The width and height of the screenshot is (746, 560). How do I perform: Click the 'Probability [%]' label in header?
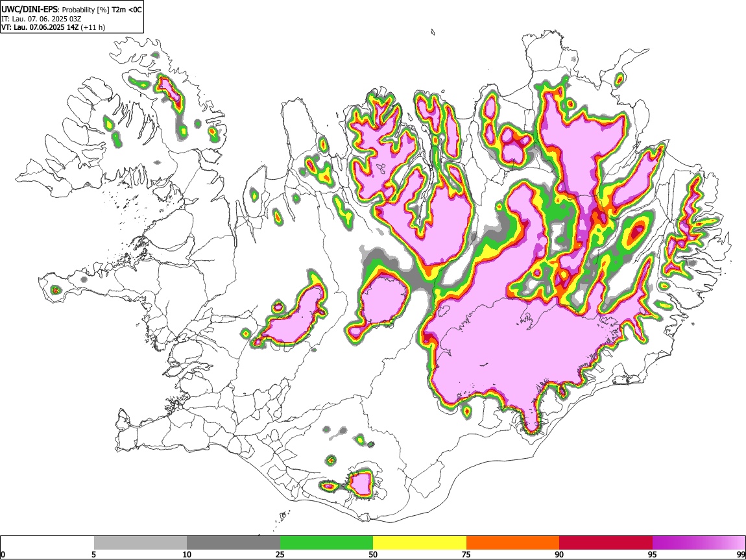tap(86, 10)
